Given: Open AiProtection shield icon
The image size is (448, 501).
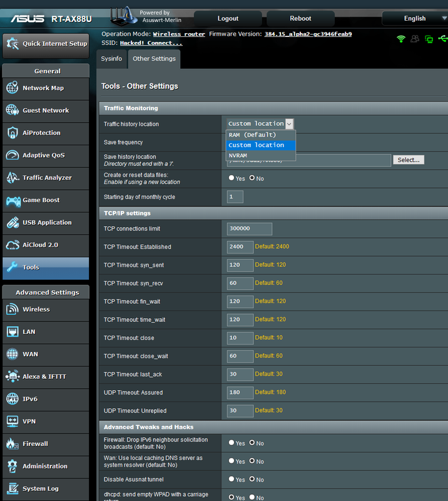Looking at the screenshot, I should (x=13, y=133).
